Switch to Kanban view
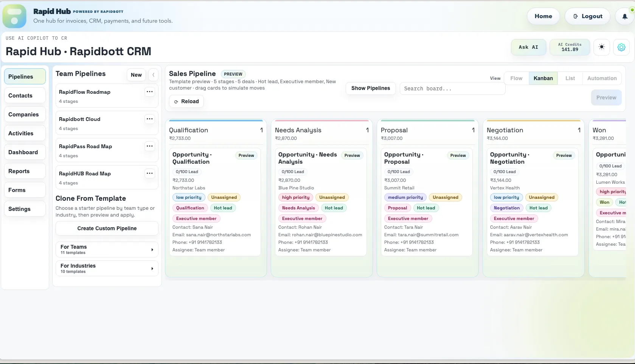Screen dimensions: 635x364 pos(543,78)
